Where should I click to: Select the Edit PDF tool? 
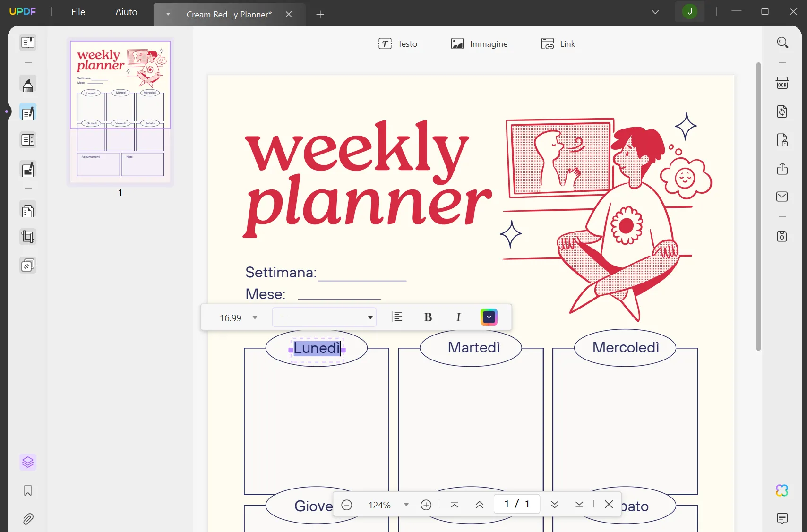pos(28,112)
